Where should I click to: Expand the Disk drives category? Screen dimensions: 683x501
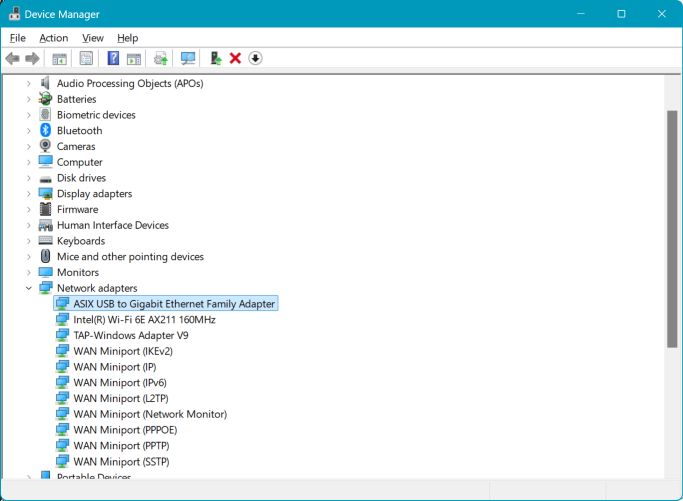29,178
